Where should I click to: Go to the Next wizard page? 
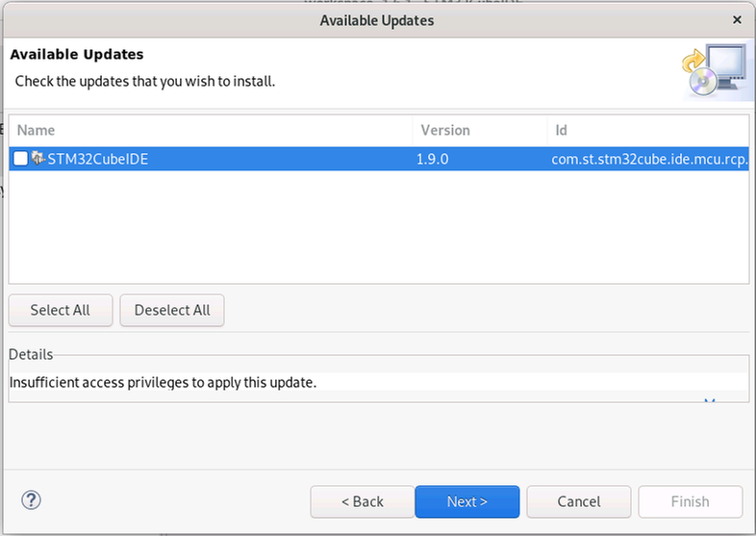(x=467, y=501)
